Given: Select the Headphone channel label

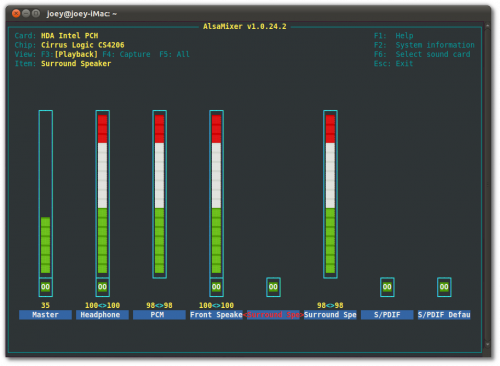Looking at the screenshot, I should (x=102, y=315).
